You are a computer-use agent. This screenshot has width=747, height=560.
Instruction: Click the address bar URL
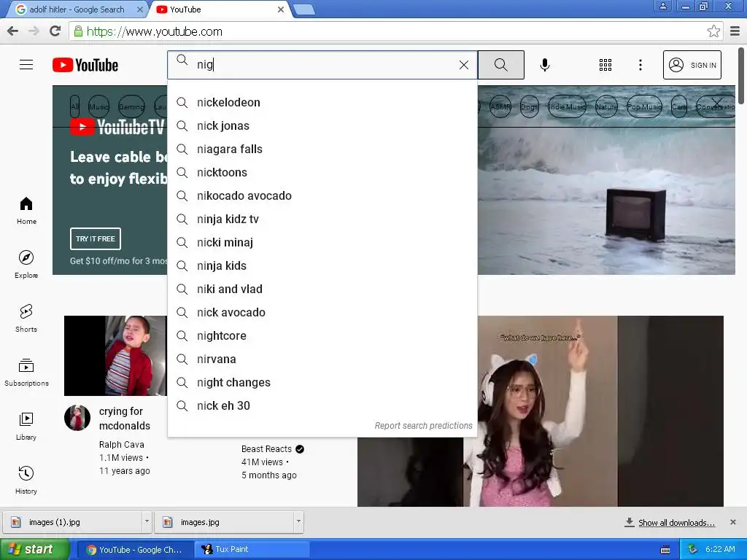click(155, 32)
